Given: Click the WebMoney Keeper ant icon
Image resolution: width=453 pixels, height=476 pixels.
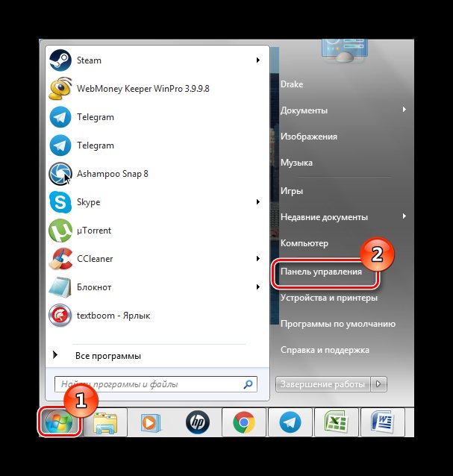Looking at the screenshot, I should pyautogui.click(x=60, y=88).
